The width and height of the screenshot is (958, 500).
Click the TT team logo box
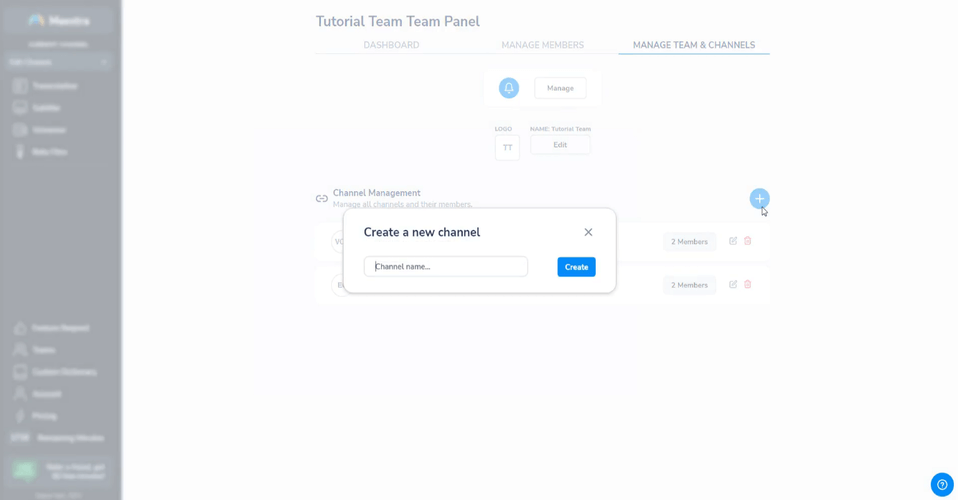click(507, 148)
